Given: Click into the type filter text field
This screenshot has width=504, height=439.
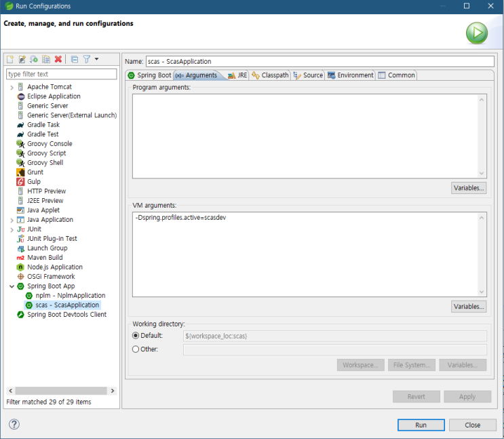Looking at the screenshot, I should 62,74.
